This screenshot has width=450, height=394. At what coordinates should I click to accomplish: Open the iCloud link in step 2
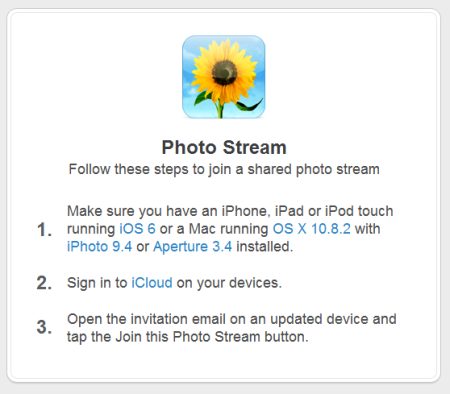point(152,283)
